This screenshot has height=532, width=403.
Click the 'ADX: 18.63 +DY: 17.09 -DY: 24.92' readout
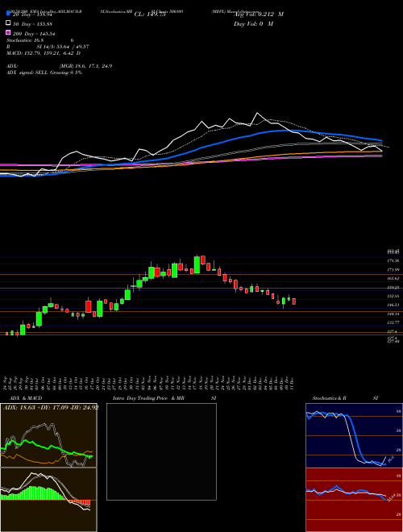(x=51, y=408)
